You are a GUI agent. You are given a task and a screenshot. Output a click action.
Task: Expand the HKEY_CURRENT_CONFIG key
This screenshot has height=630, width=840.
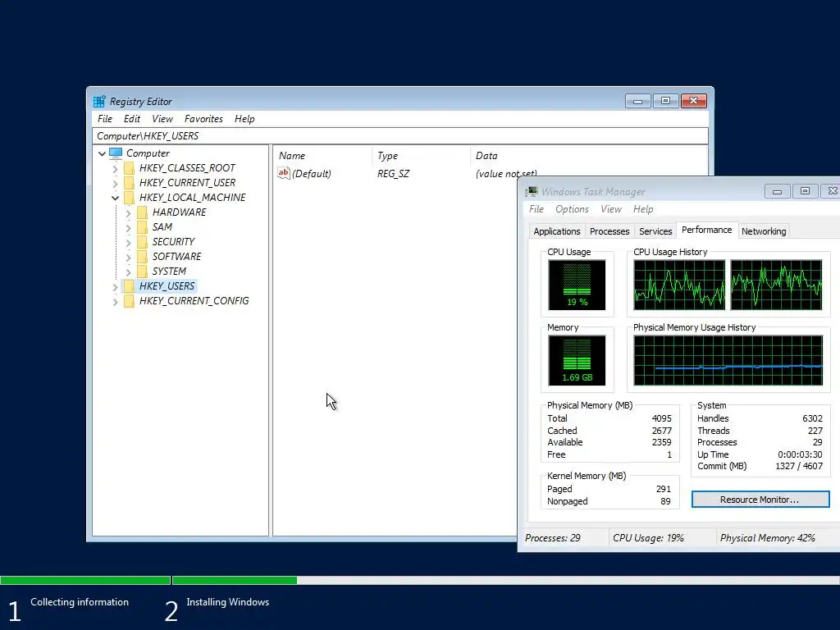115,302
